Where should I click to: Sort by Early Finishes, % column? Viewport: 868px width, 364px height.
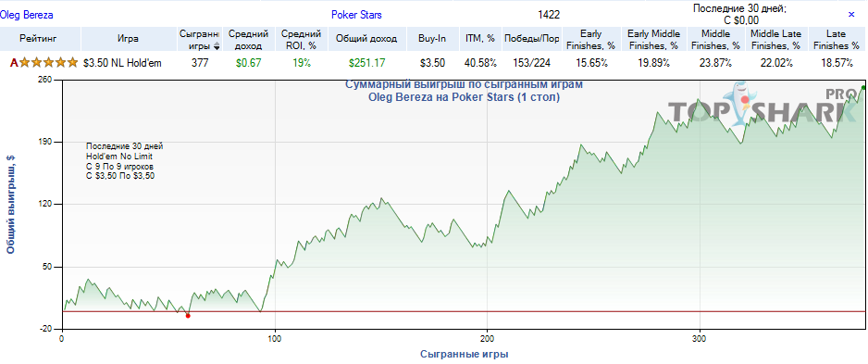point(591,39)
